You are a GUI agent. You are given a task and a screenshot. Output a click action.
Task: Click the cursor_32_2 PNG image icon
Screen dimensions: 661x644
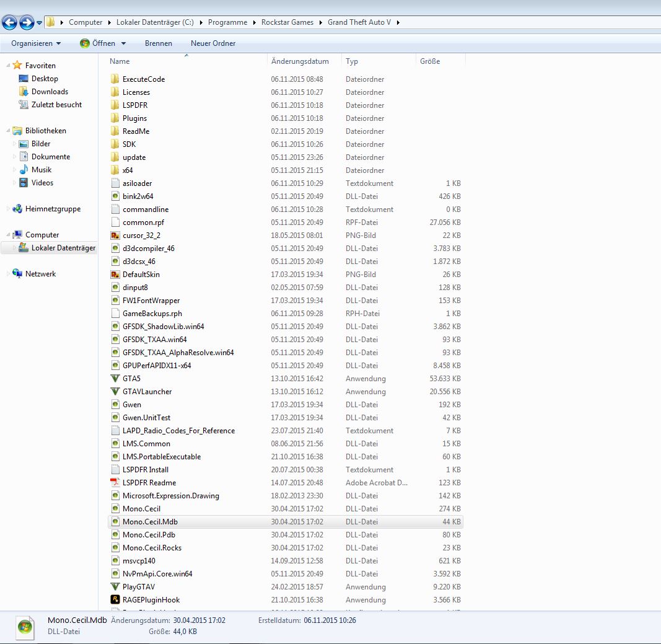coord(115,236)
